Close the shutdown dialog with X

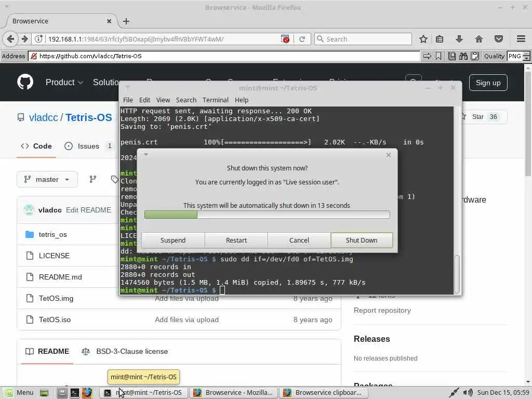coord(389,155)
